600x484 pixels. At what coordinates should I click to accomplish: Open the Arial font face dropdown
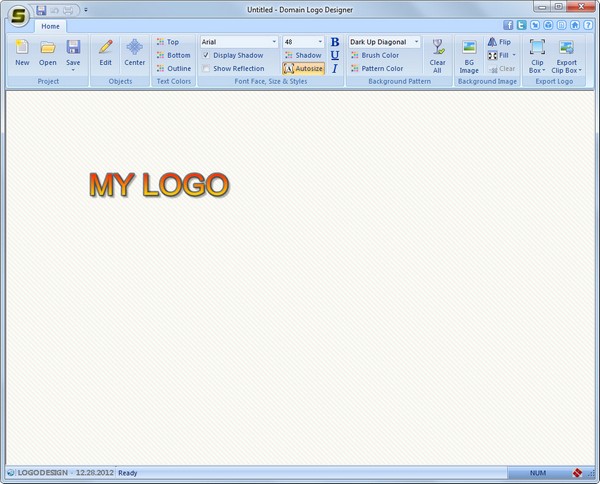[x=274, y=42]
